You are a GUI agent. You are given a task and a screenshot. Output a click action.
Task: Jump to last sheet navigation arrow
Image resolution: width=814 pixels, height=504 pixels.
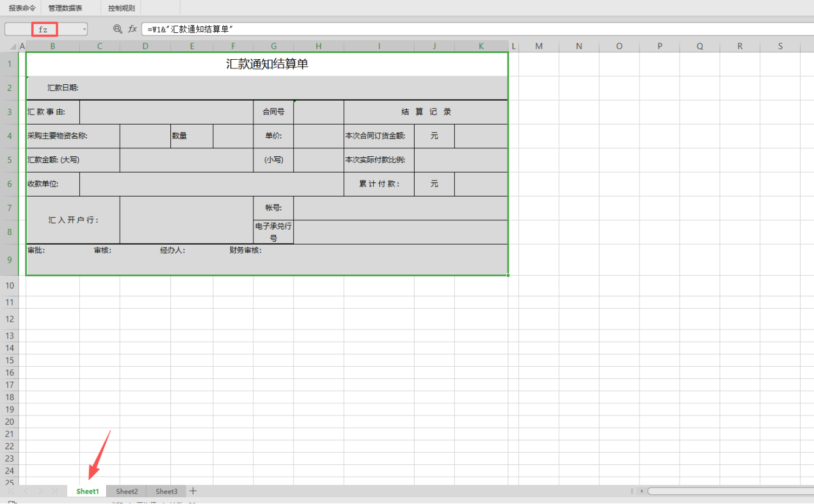(x=54, y=491)
